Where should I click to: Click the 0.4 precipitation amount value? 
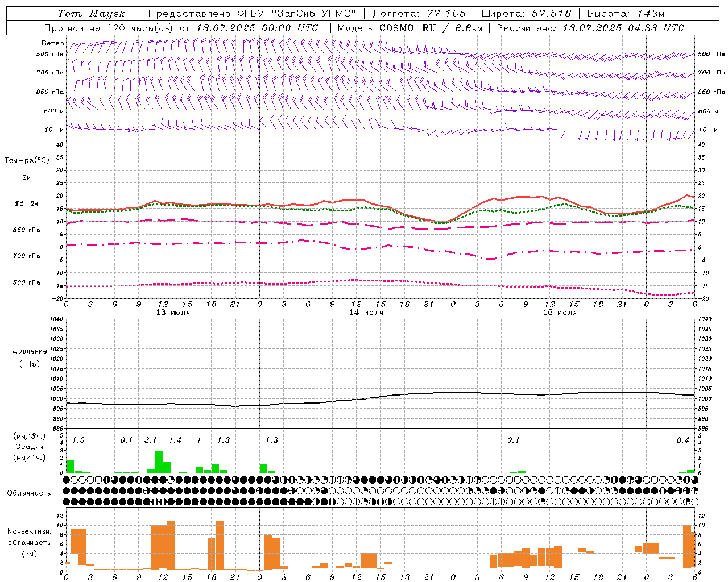682,440
